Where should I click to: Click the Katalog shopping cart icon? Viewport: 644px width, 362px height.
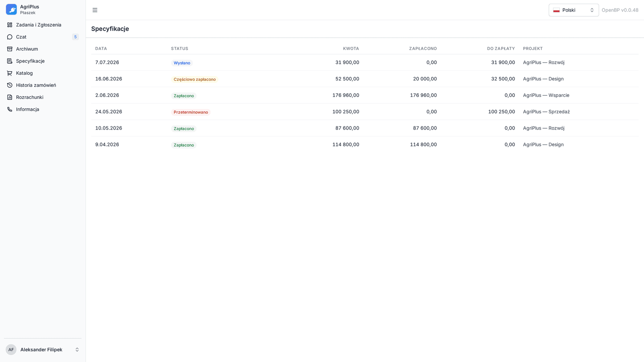point(10,73)
